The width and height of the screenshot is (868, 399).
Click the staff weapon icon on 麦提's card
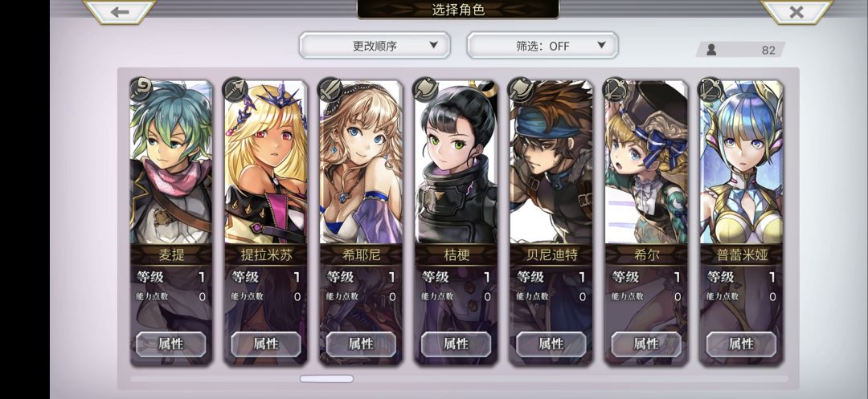coord(141,88)
